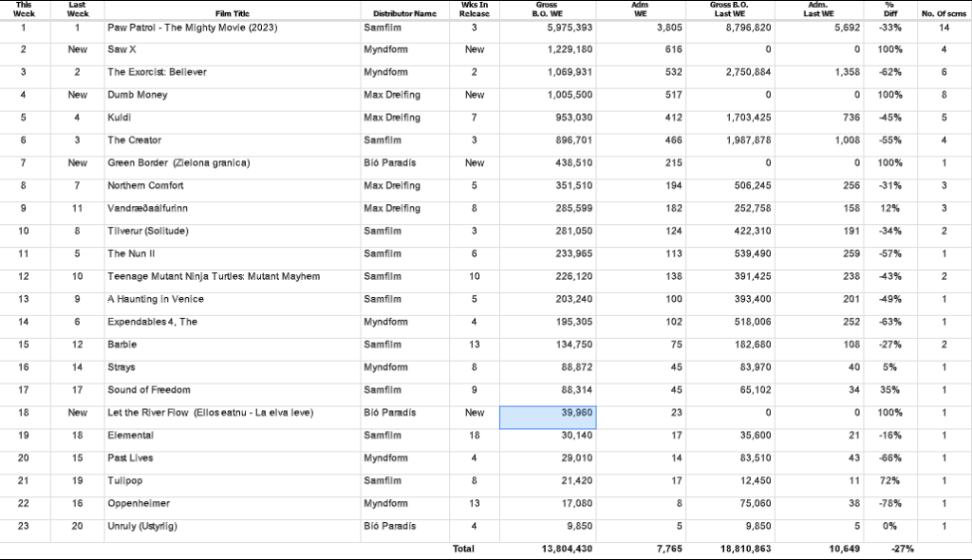Select the Barbie film title cell

click(x=122, y=345)
